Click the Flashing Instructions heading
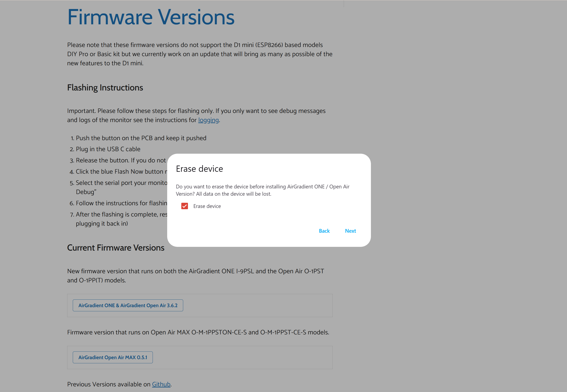 tap(105, 88)
